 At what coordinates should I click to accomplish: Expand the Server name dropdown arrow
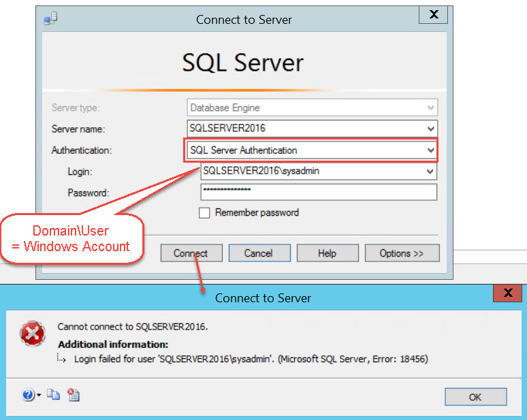(x=430, y=129)
